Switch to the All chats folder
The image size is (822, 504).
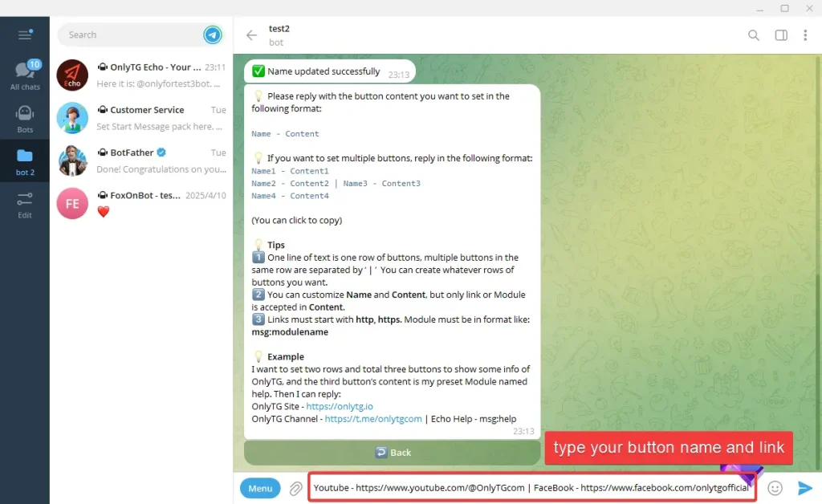25,75
